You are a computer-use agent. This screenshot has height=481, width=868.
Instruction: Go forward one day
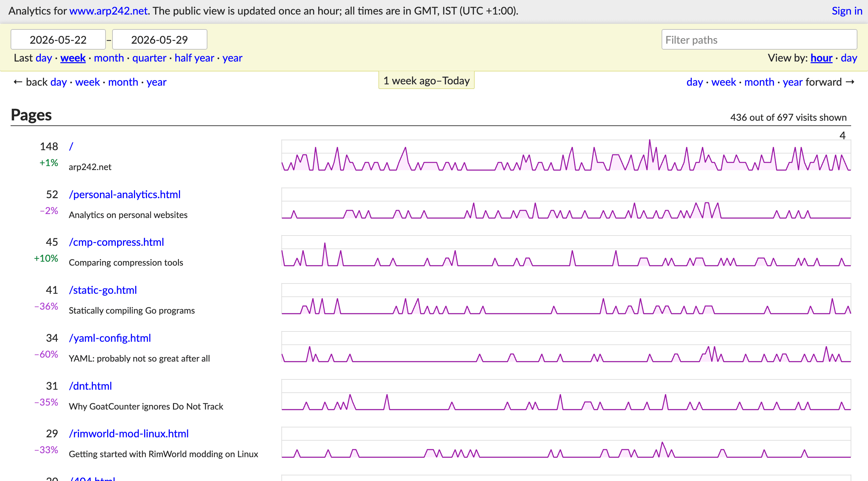pyautogui.click(x=695, y=82)
